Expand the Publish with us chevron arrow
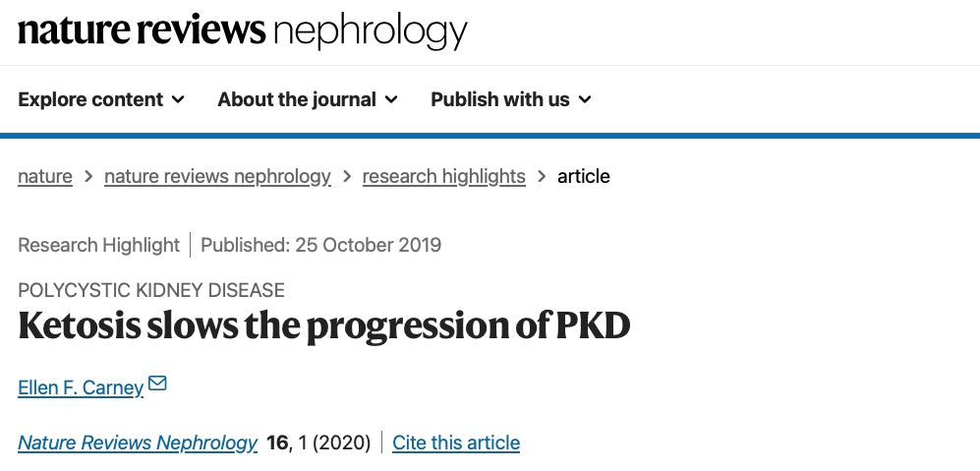 click(585, 99)
